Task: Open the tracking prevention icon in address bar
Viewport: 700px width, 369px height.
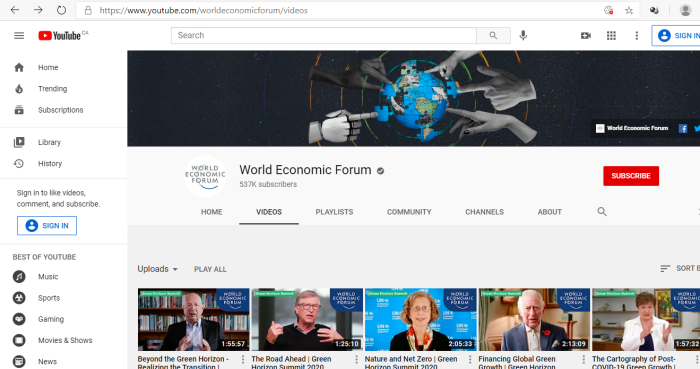Action: point(608,10)
